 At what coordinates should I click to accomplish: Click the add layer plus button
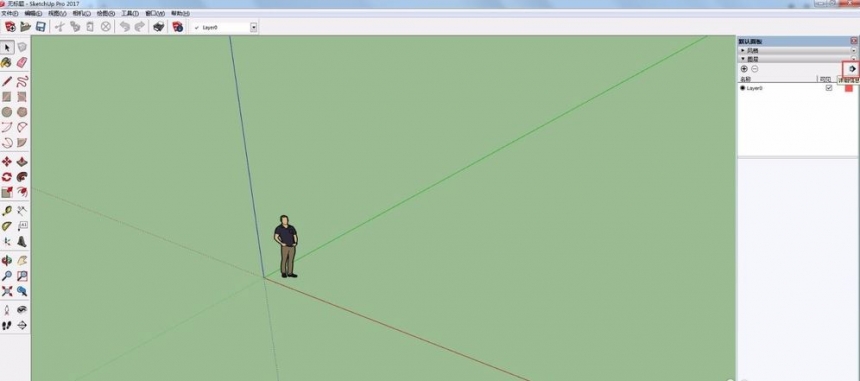click(x=744, y=69)
